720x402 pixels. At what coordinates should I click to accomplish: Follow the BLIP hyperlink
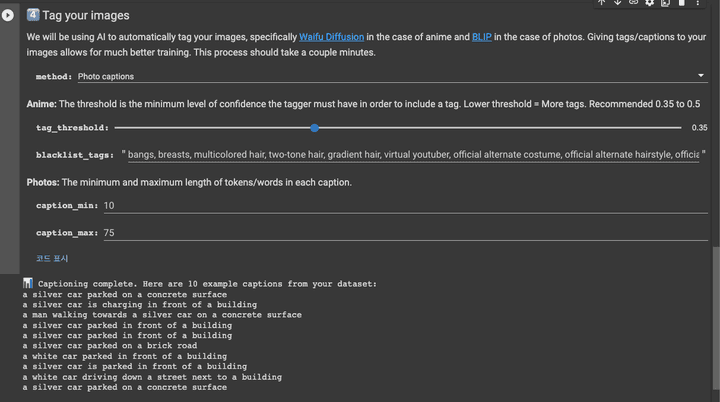[482, 37]
